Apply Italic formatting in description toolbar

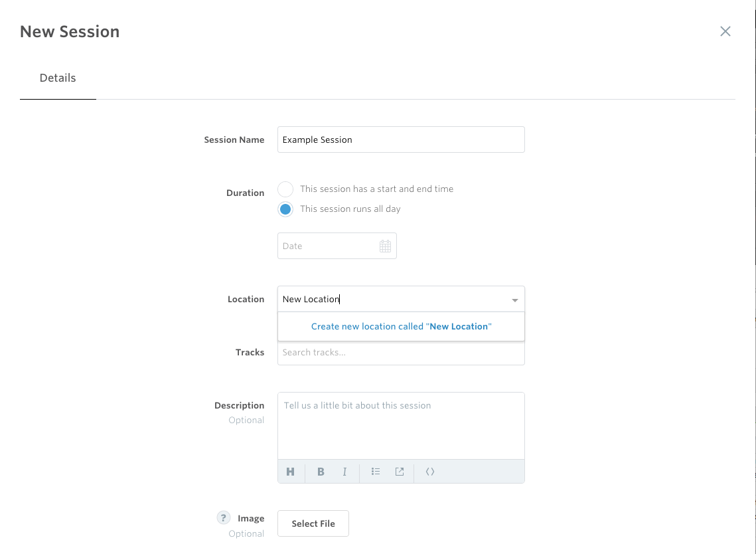point(344,472)
